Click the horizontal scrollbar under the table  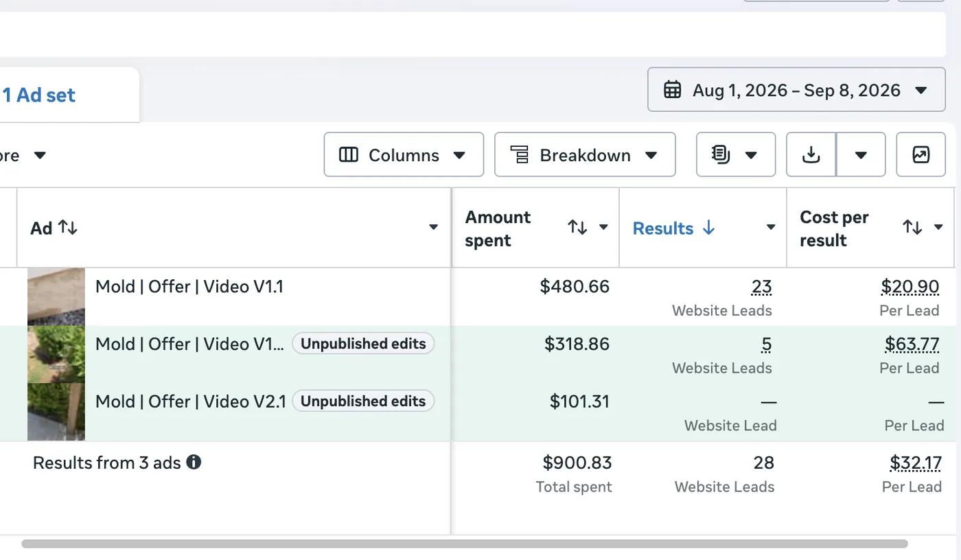coord(465,544)
